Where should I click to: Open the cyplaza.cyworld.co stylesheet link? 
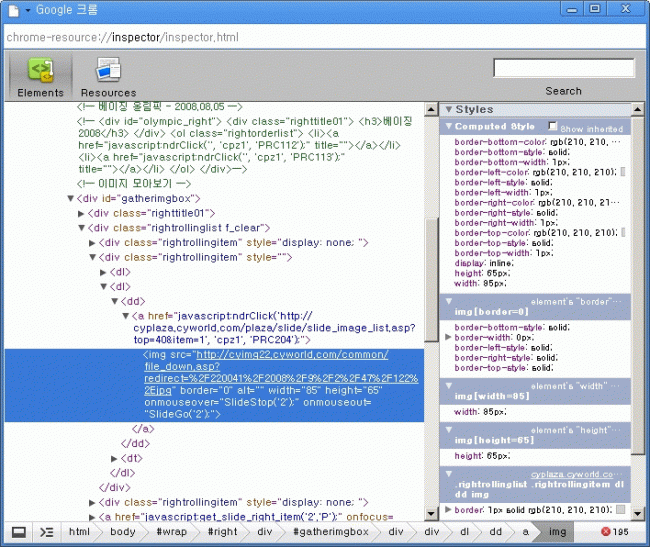pyautogui.click(x=576, y=474)
